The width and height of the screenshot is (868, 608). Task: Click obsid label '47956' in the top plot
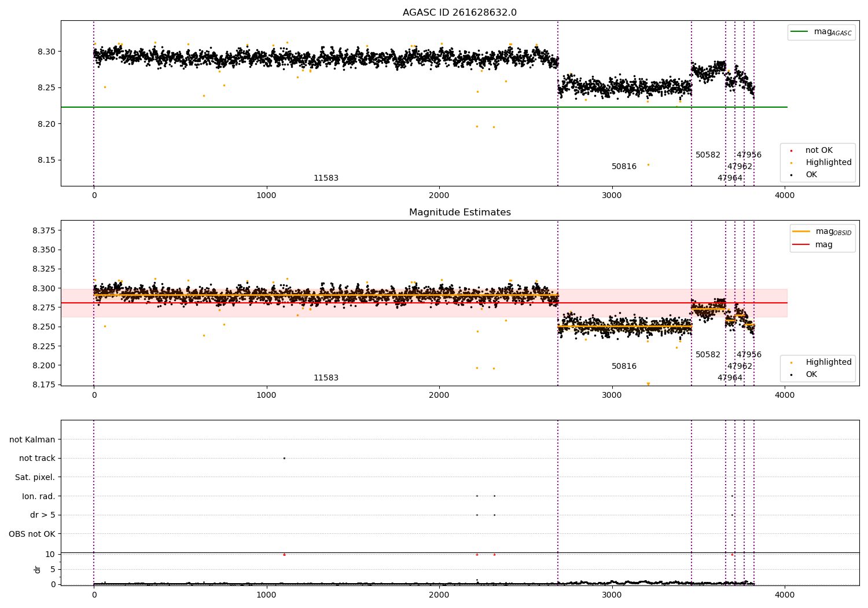point(749,155)
